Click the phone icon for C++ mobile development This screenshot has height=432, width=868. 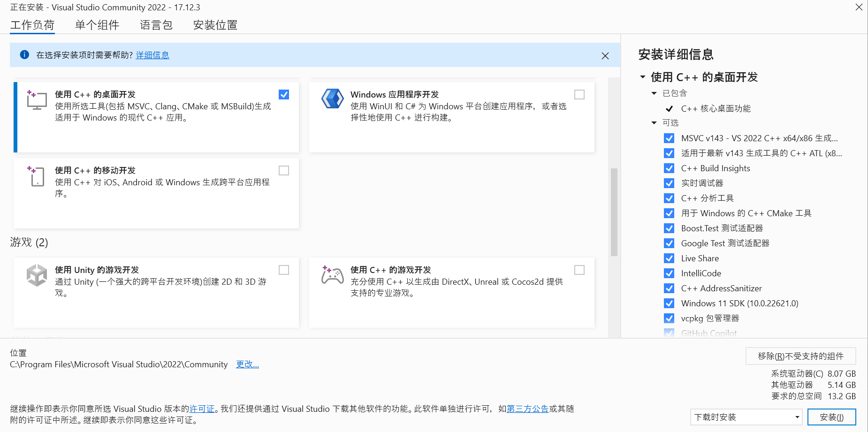tap(37, 176)
